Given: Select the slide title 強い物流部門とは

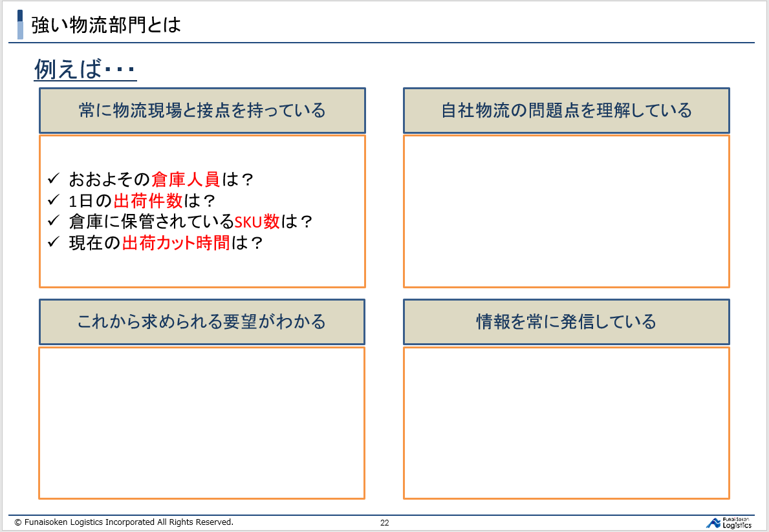Looking at the screenshot, I should click(x=106, y=25).
